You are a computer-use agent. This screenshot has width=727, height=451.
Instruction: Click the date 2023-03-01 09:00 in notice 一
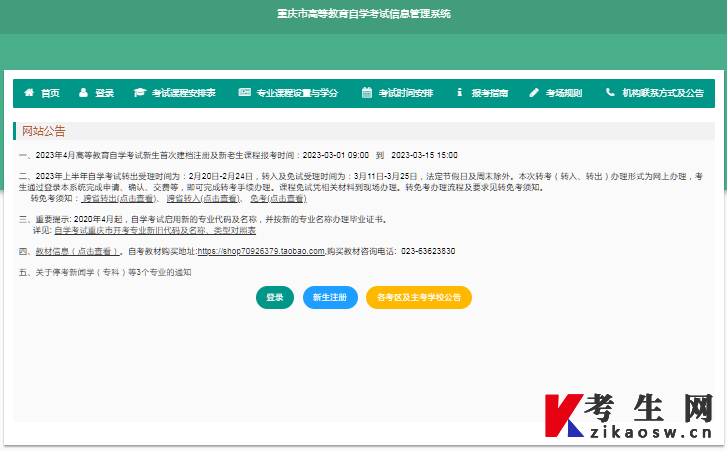coord(336,155)
